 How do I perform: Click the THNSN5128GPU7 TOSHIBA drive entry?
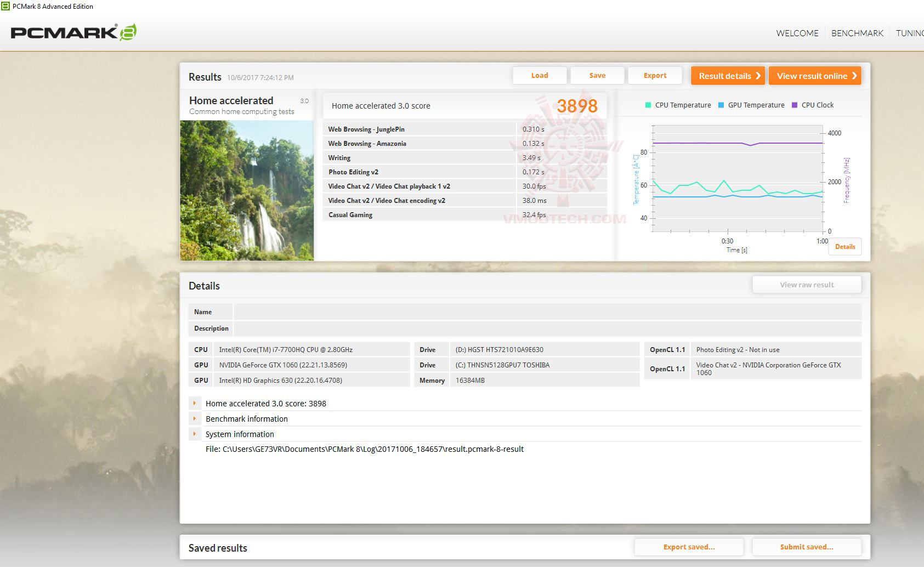tap(545, 365)
